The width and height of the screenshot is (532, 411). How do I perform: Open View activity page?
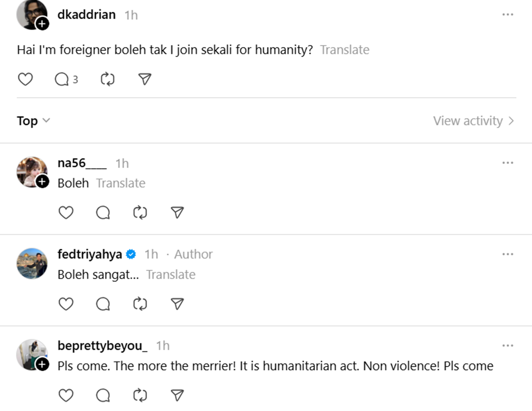(x=473, y=121)
